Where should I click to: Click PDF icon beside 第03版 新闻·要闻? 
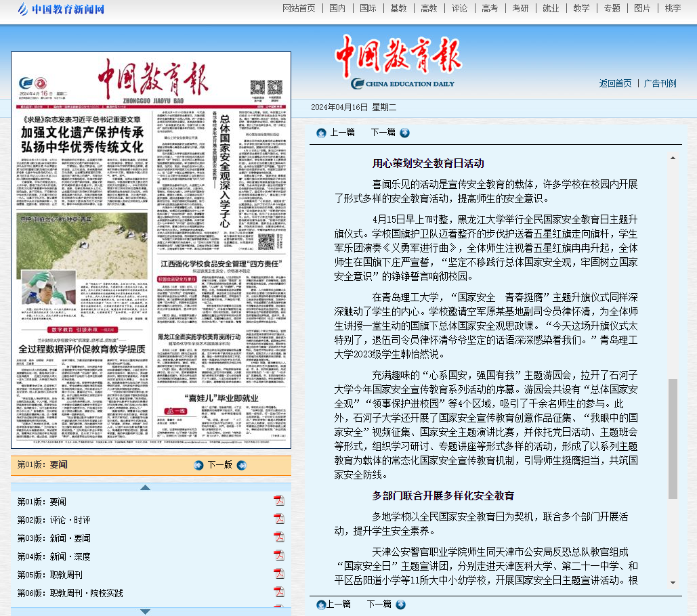tap(278, 537)
